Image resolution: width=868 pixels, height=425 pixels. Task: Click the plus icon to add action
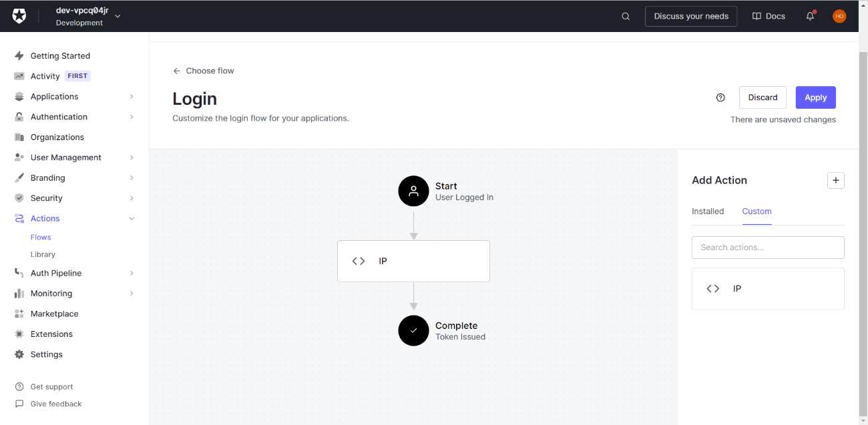tap(835, 180)
